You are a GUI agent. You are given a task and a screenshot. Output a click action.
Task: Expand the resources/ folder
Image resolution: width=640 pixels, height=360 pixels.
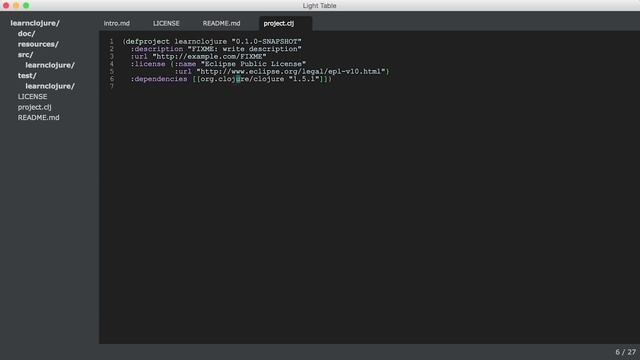38,44
